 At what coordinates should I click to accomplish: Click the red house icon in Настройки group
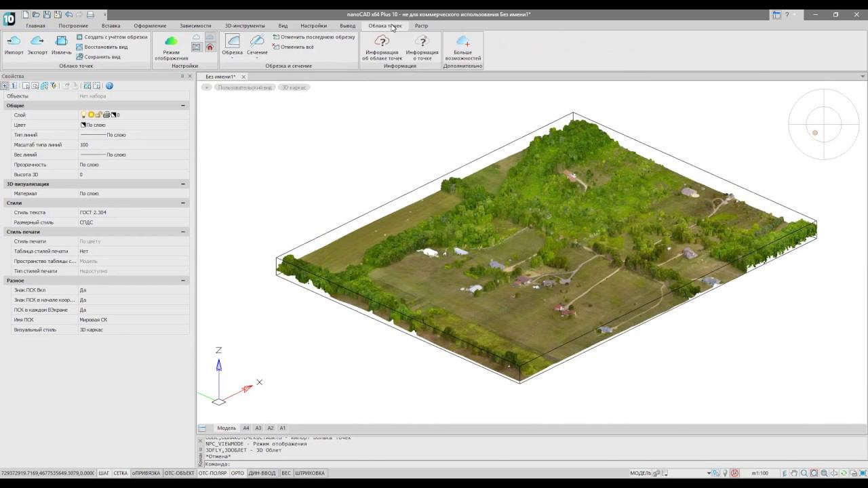[210, 47]
